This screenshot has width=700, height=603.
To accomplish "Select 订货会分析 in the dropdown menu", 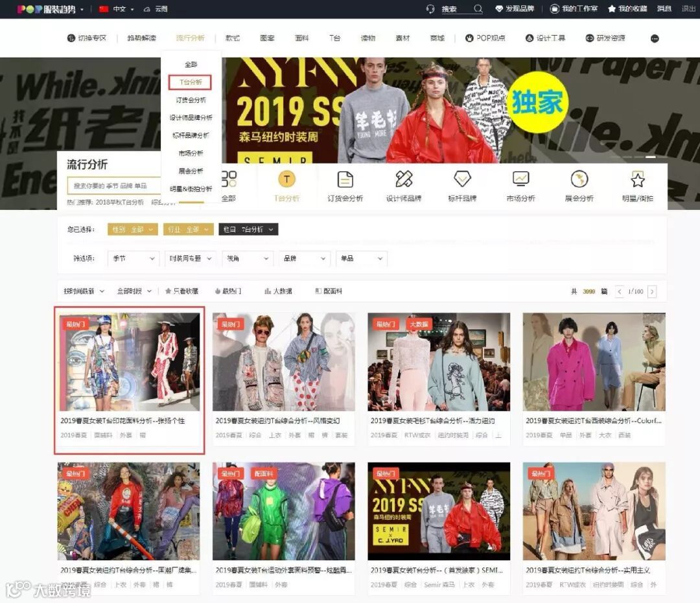I will 191,100.
